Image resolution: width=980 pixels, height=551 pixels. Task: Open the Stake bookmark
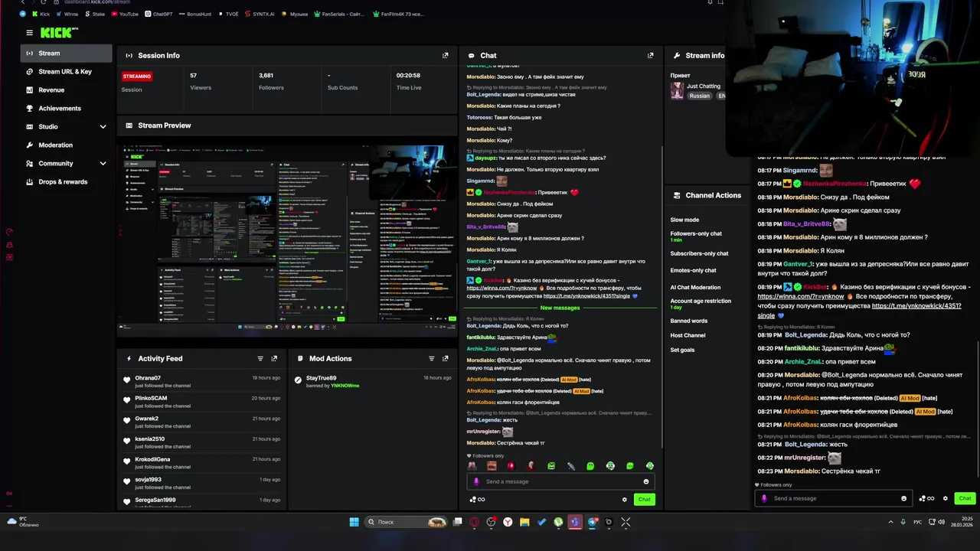(x=94, y=14)
